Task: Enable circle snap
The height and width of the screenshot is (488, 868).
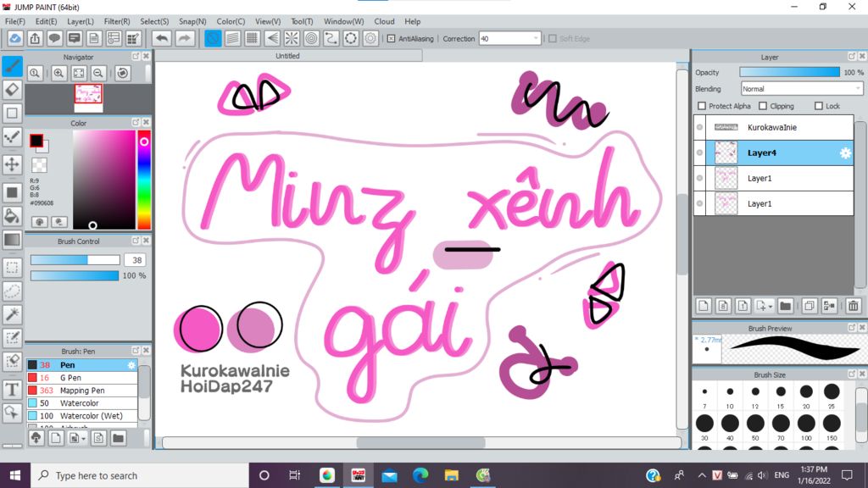Action: tap(311, 39)
